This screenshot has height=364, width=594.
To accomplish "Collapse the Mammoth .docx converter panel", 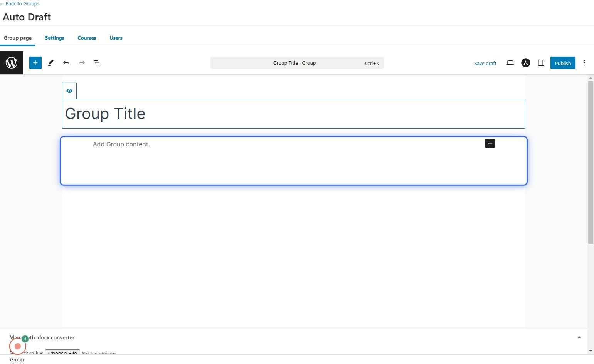I will tap(579, 337).
